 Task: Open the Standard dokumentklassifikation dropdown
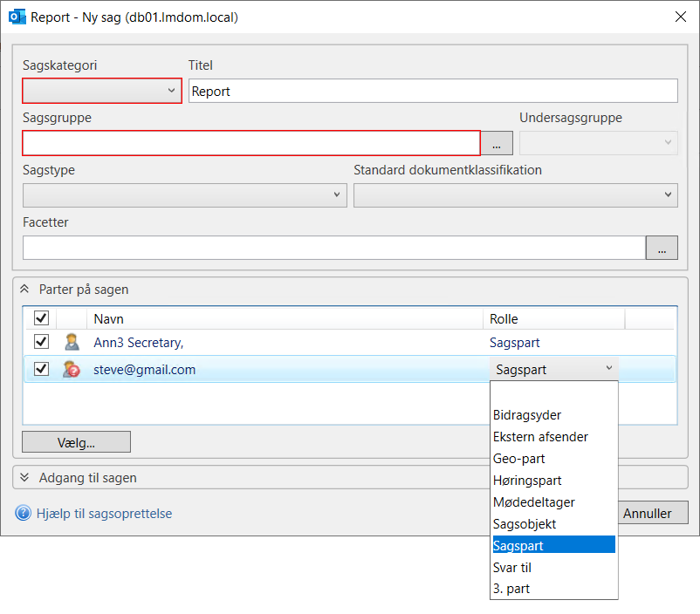[x=515, y=195]
